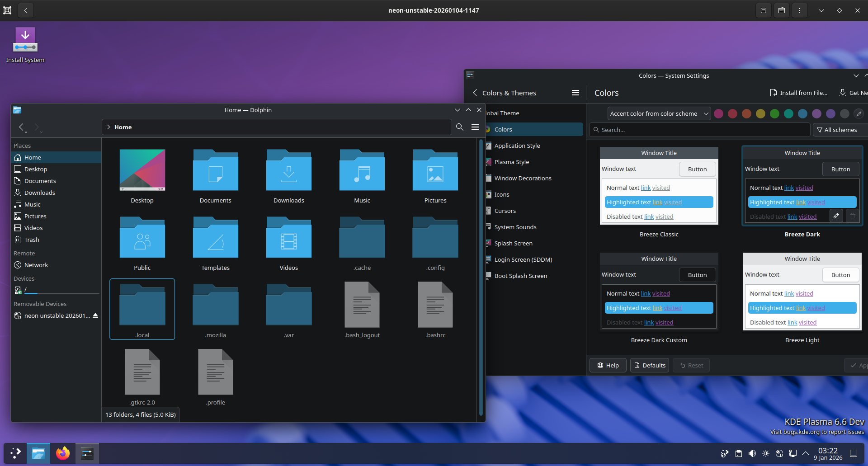The image size is (868, 466).
Task: Click the Defaults button
Action: [x=650, y=365]
